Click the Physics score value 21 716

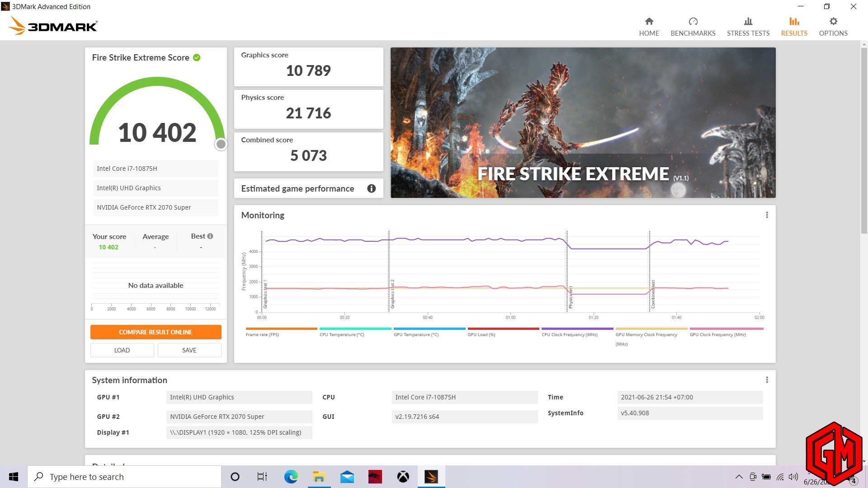coord(308,113)
